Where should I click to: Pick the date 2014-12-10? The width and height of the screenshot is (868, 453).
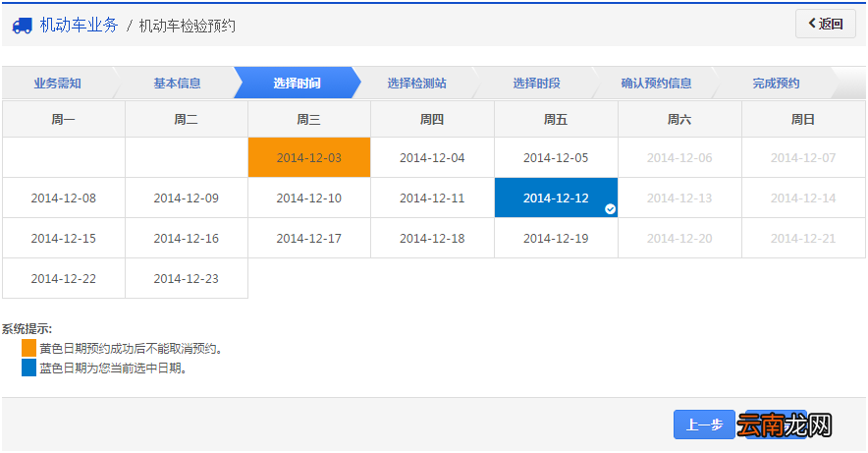click(x=309, y=198)
